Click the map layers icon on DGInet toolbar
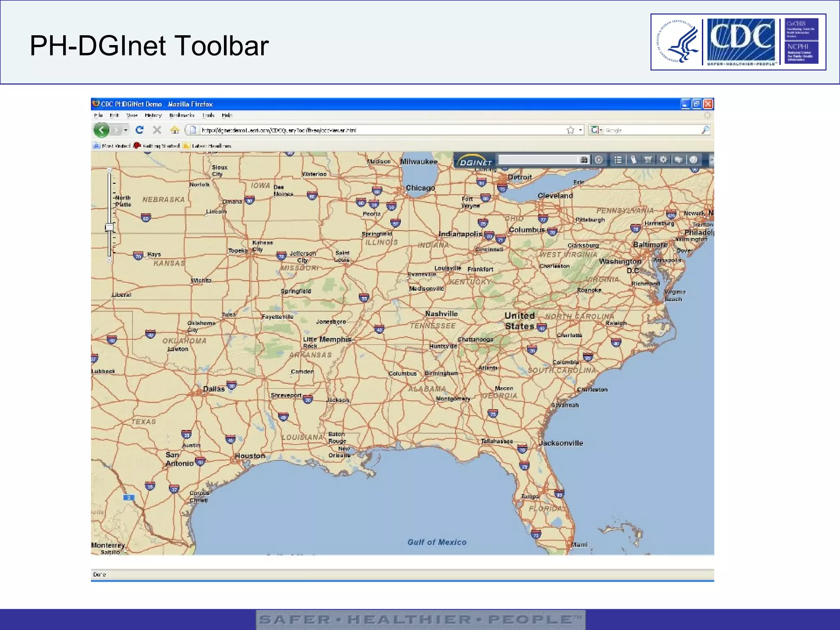The width and height of the screenshot is (840, 630). (678, 160)
